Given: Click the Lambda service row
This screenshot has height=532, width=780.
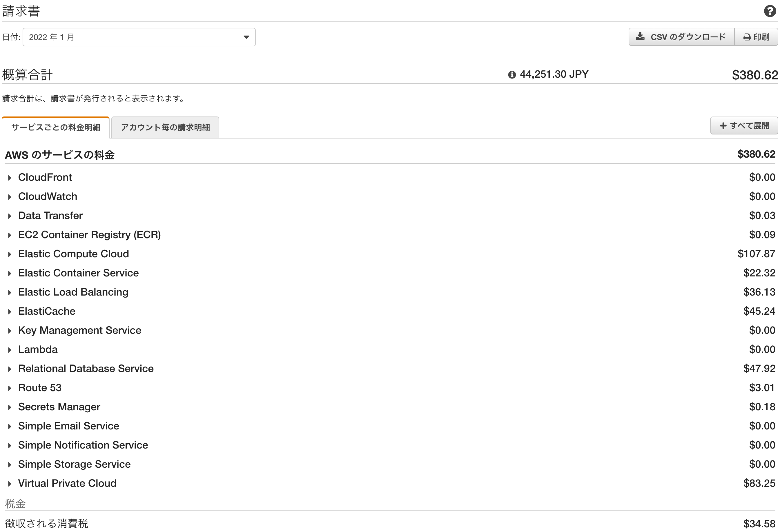Looking at the screenshot, I should (x=38, y=349).
